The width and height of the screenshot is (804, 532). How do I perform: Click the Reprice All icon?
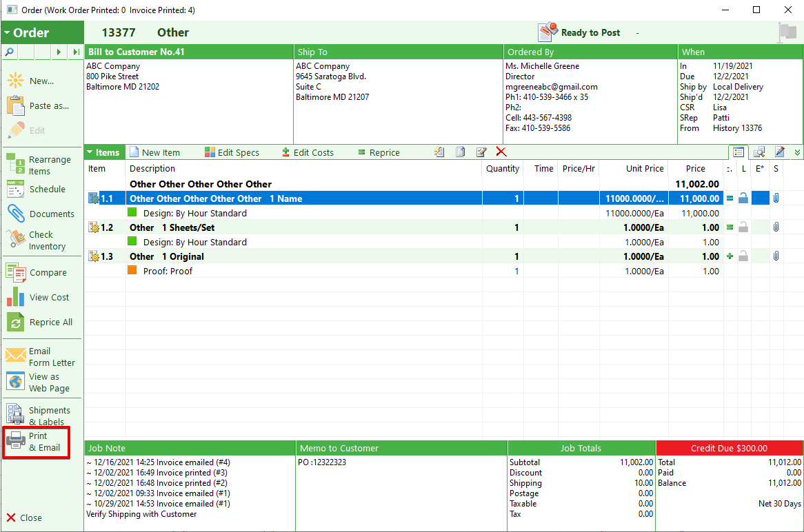point(15,323)
